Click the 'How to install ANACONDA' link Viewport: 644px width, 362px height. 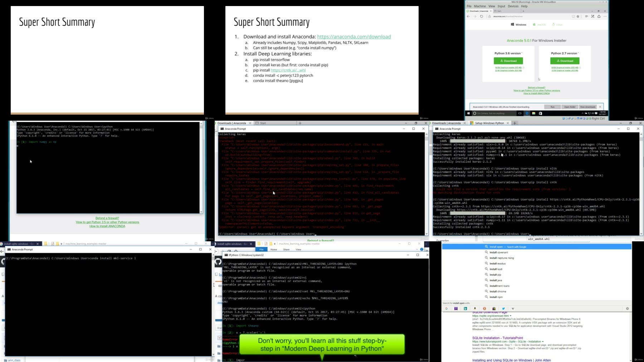click(x=536, y=93)
